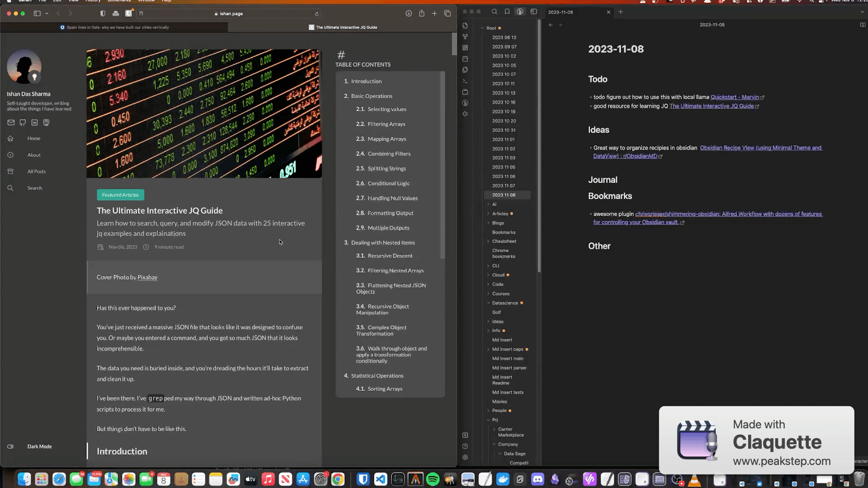The image size is (868, 488).
Task: Open the bookmarks icon in the Obsidian sidebar header
Action: pos(507,12)
